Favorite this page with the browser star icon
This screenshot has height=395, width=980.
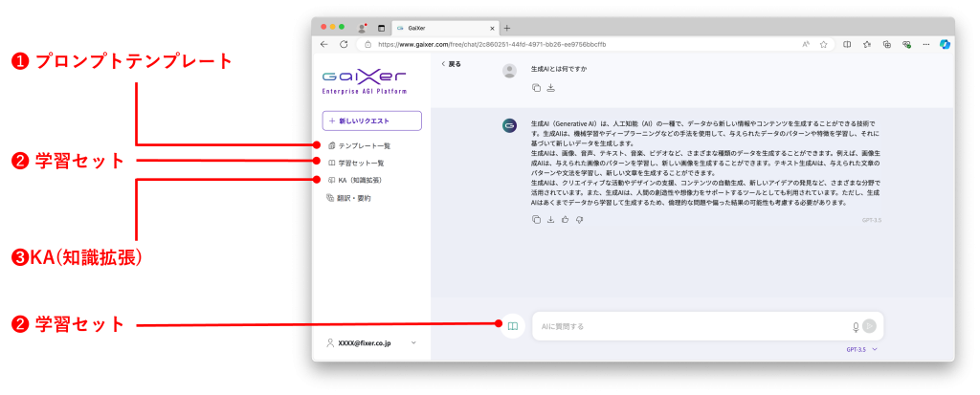(x=823, y=44)
